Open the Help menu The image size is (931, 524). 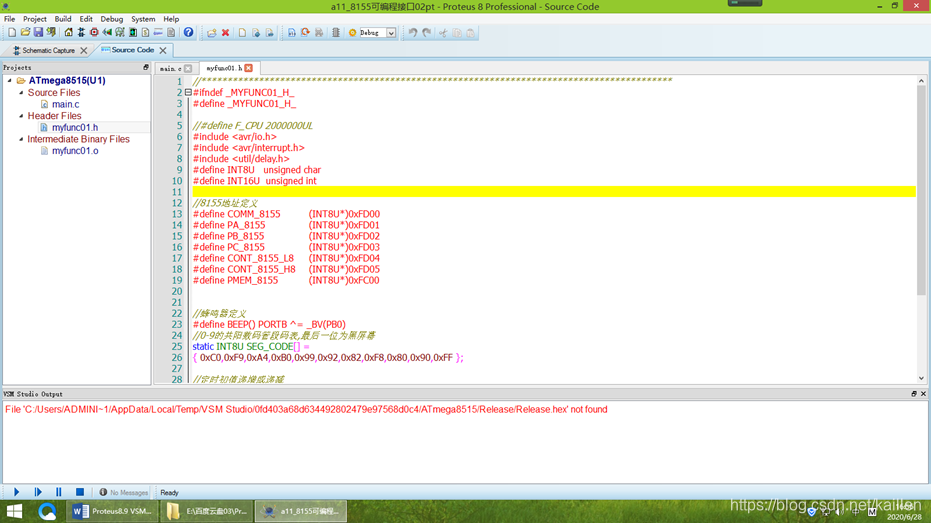171,19
